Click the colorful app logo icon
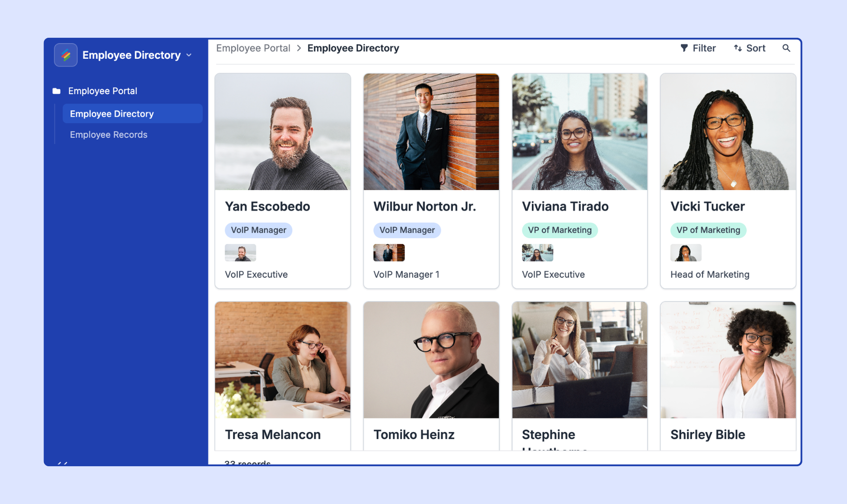Screen dimensions: 847x504 point(66,55)
